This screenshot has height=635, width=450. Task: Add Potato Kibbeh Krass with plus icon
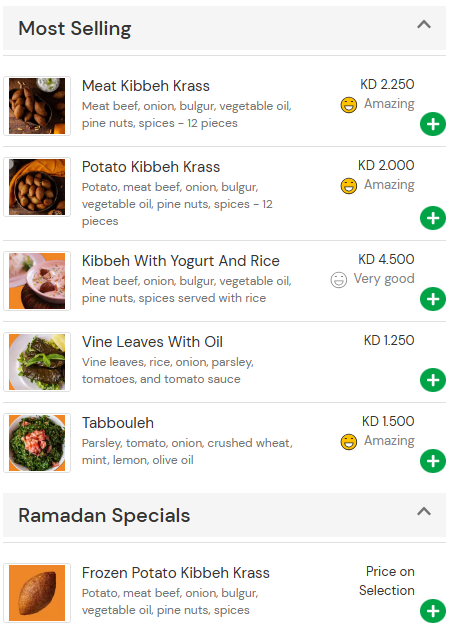pyautogui.click(x=433, y=218)
